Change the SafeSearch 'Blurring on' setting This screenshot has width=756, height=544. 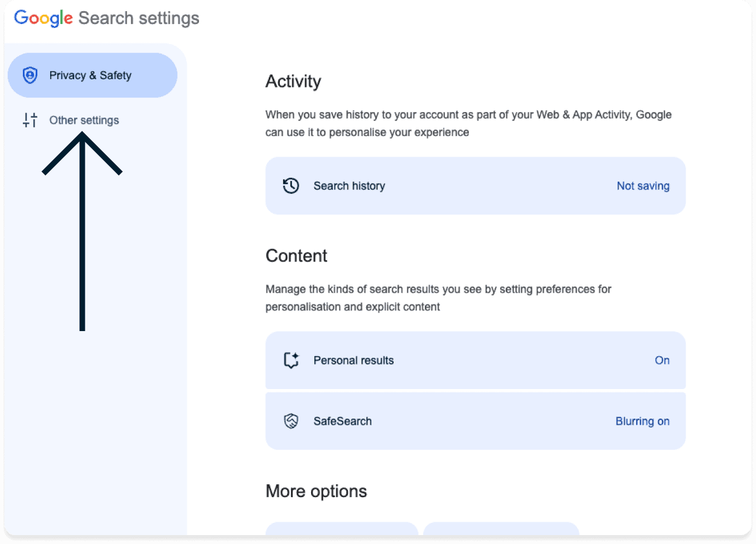(642, 421)
